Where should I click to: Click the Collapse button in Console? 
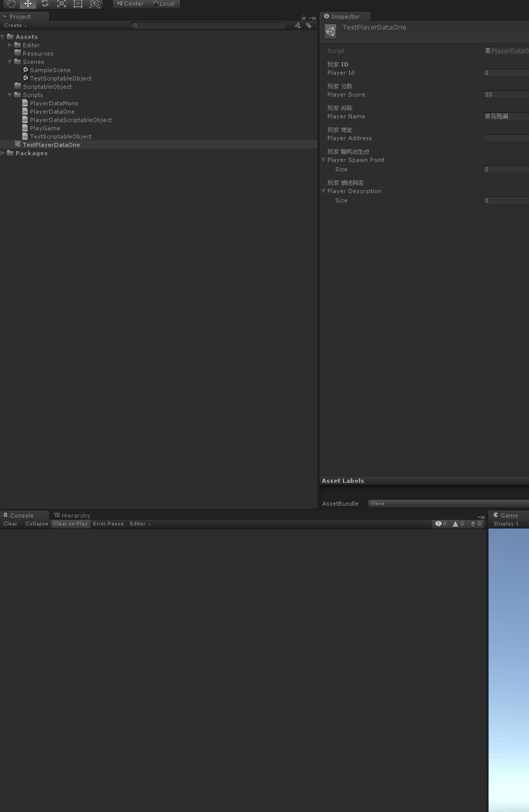[36, 523]
